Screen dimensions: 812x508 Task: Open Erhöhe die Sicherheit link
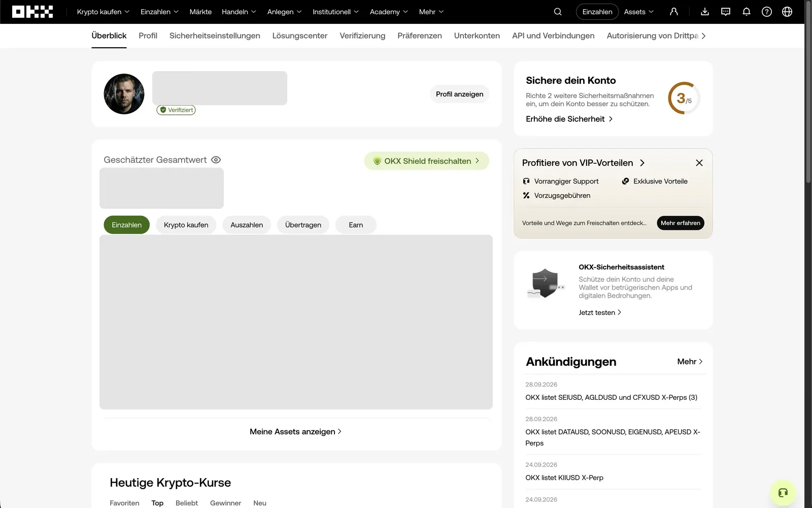tap(569, 119)
